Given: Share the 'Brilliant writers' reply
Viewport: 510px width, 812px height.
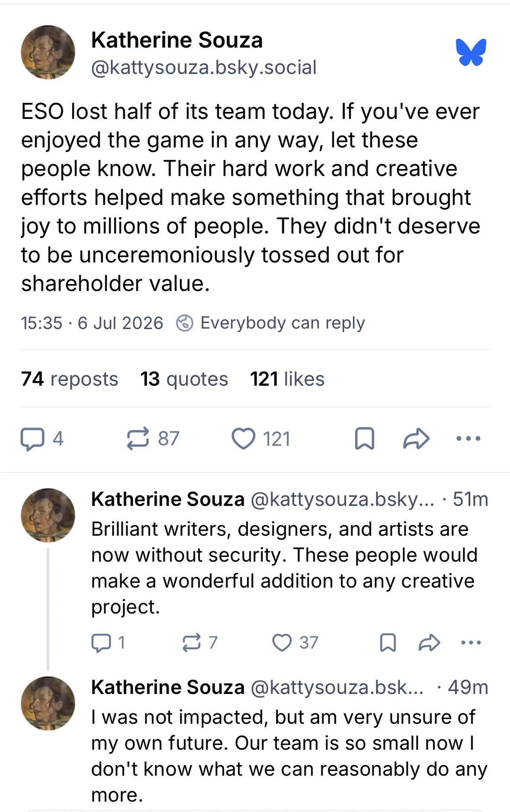Looking at the screenshot, I should click(429, 643).
